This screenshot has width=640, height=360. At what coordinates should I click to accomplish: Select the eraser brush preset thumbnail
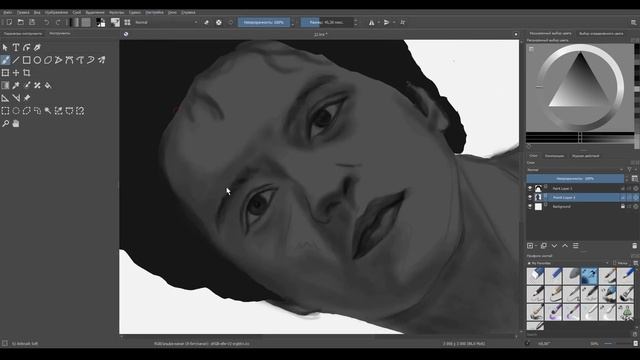[535, 276]
